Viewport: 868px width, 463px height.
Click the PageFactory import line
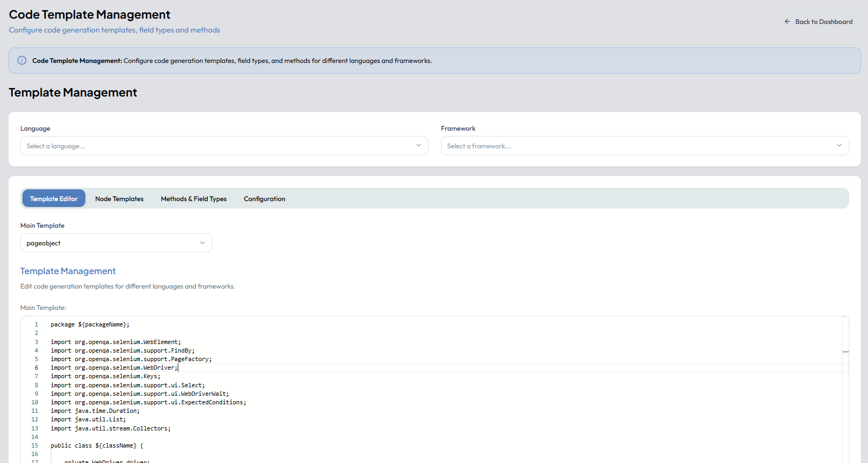pos(131,359)
